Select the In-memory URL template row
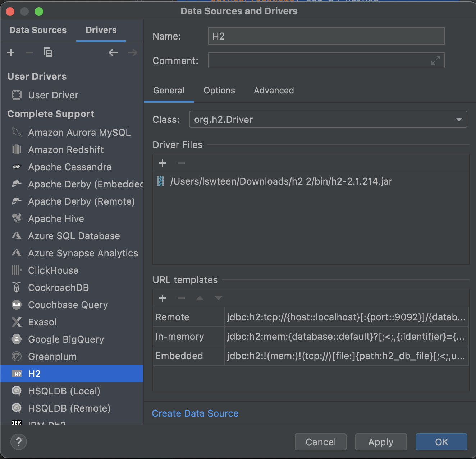Image resolution: width=476 pixels, height=459 pixels. click(x=311, y=337)
